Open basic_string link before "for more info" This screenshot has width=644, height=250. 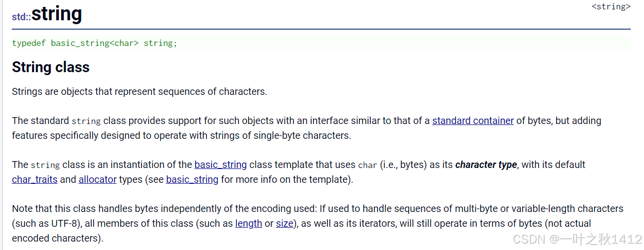tap(192, 179)
